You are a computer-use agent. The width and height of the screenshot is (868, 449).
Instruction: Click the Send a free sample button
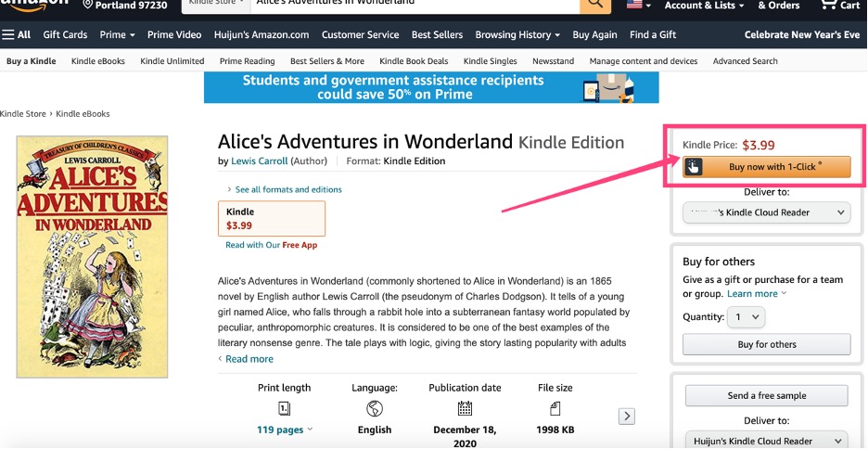tap(766, 395)
